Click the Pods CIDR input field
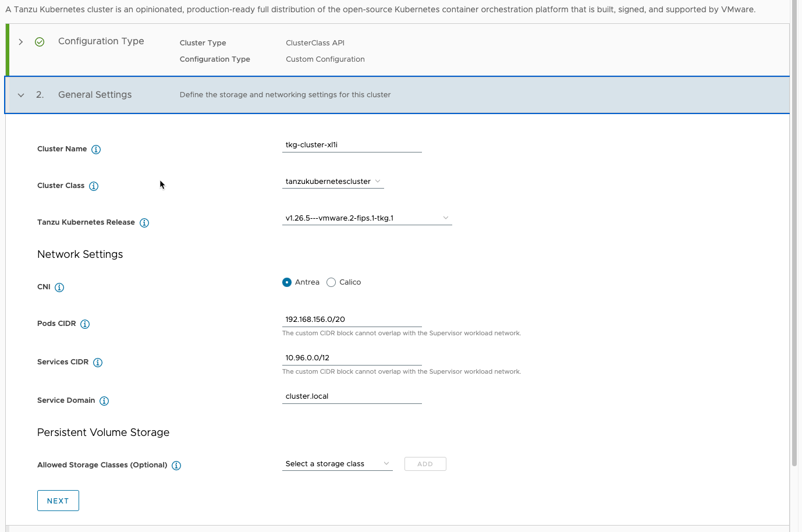802x532 pixels. tap(352, 320)
